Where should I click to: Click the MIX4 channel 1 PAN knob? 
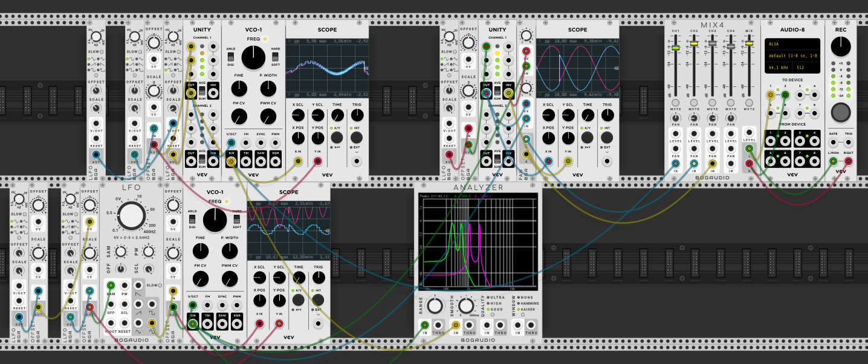[x=675, y=118]
